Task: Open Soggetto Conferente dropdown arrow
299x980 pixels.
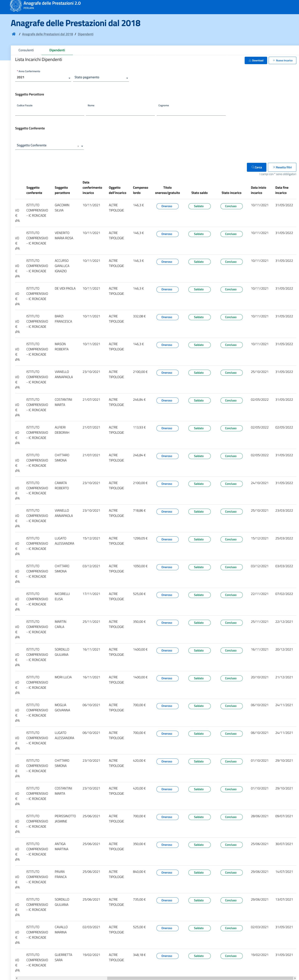Action: pos(82,147)
